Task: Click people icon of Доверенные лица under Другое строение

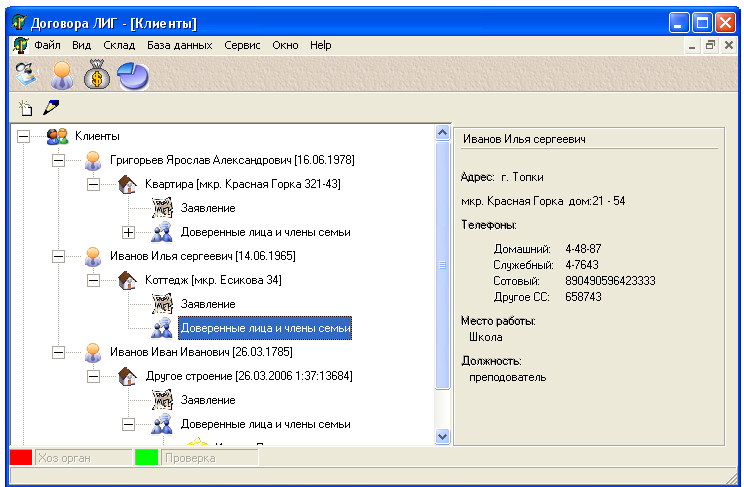Action: 162,424
